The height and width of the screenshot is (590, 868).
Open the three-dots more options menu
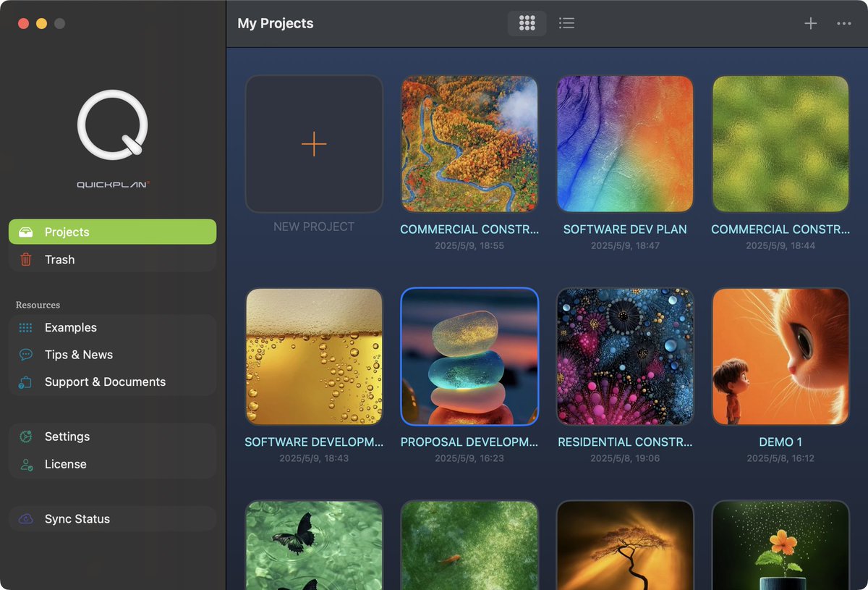(843, 23)
